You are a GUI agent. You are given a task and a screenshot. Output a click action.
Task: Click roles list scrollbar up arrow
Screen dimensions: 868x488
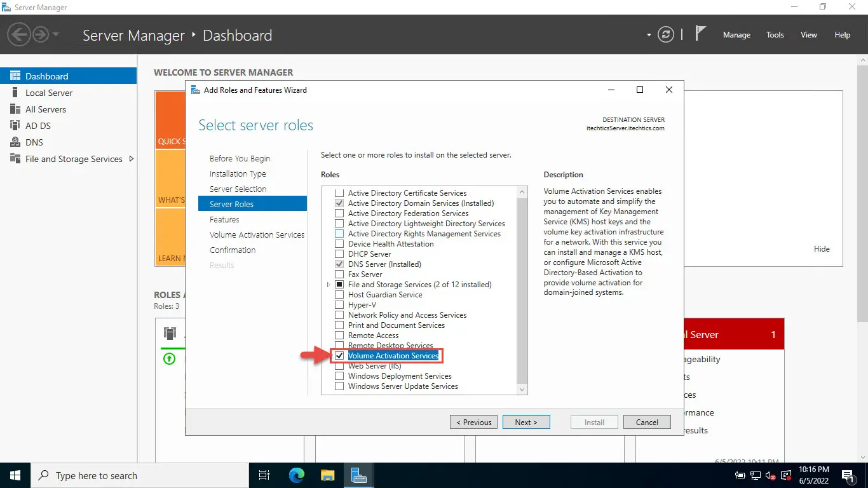pyautogui.click(x=522, y=191)
